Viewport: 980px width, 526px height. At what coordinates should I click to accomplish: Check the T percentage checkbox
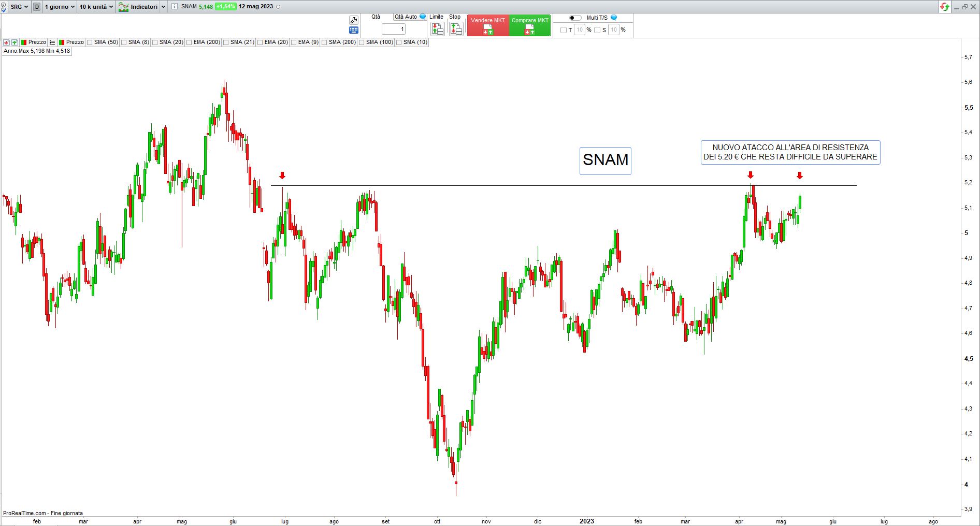[564, 30]
